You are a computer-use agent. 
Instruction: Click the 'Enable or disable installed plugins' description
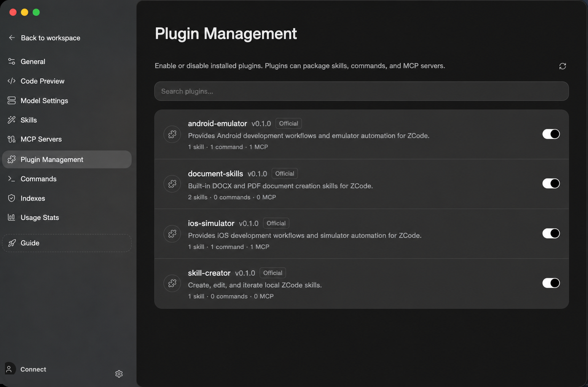[x=300, y=66]
